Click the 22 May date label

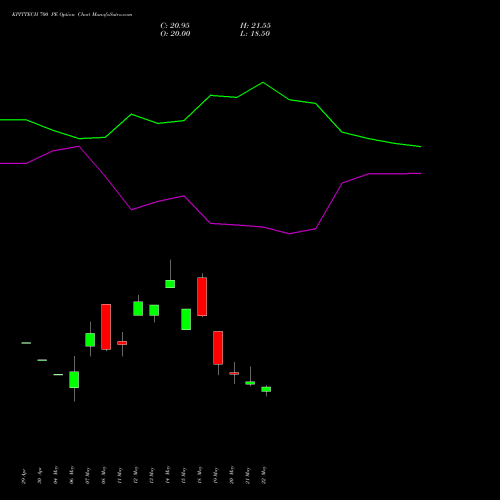[264, 475]
